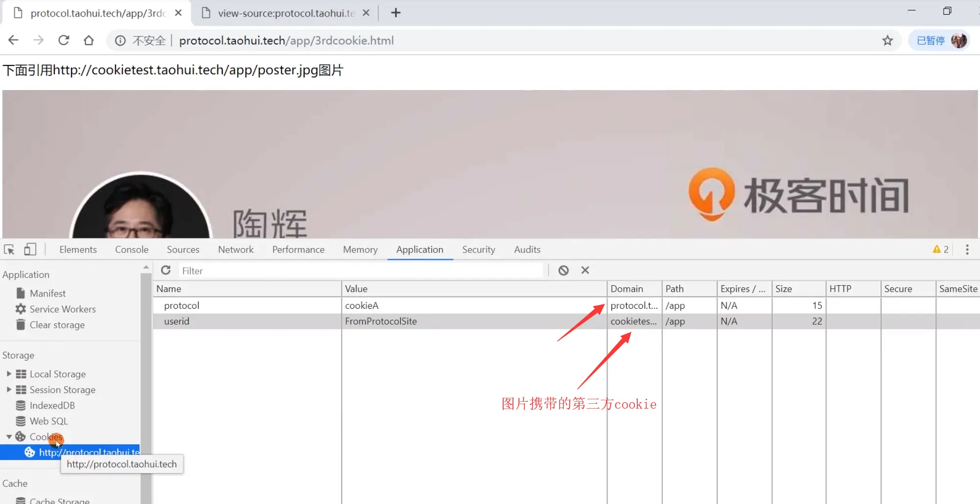The height and width of the screenshot is (504, 980).
Task: Open the Application tab
Action: click(x=420, y=250)
